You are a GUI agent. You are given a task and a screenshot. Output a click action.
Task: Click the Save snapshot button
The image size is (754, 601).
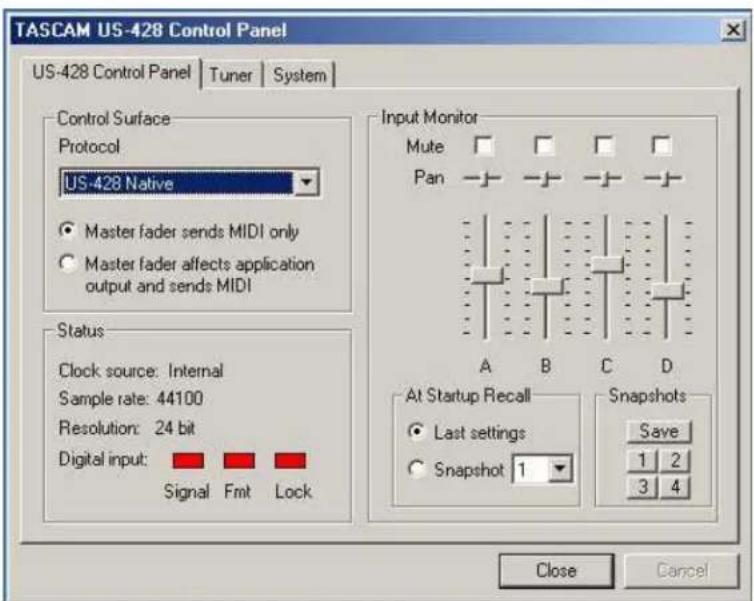point(659,431)
